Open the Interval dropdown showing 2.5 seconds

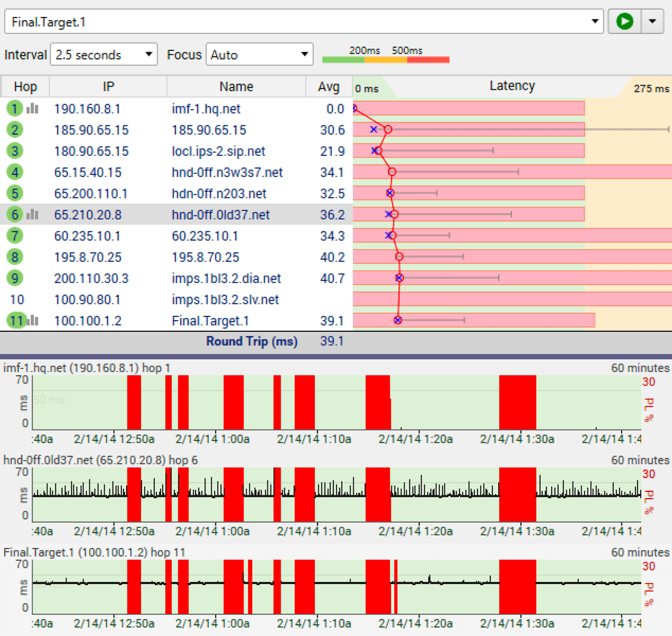(104, 54)
